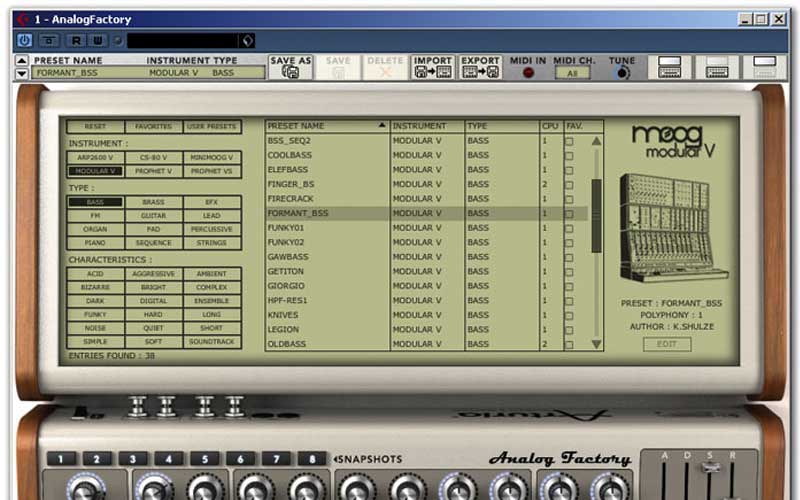
Task: Step to next preset with down arrow
Action: pos(21,73)
